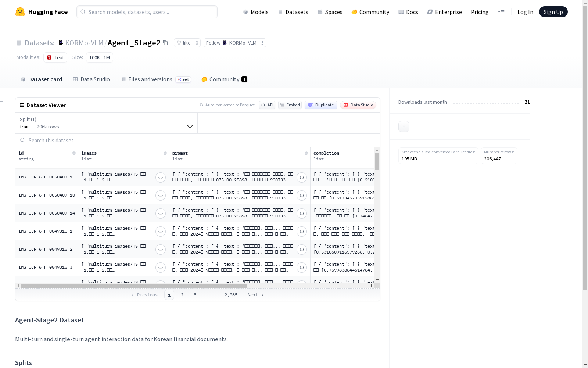Expand prompt JSON in row IMG_OCR_6_F_0049310_1

(x=302, y=231)
